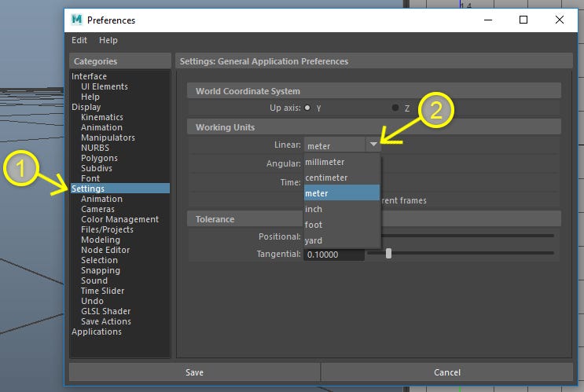Choose centimeter from the Linear list
Screen dimensions: 584x392
pos(342,178)
